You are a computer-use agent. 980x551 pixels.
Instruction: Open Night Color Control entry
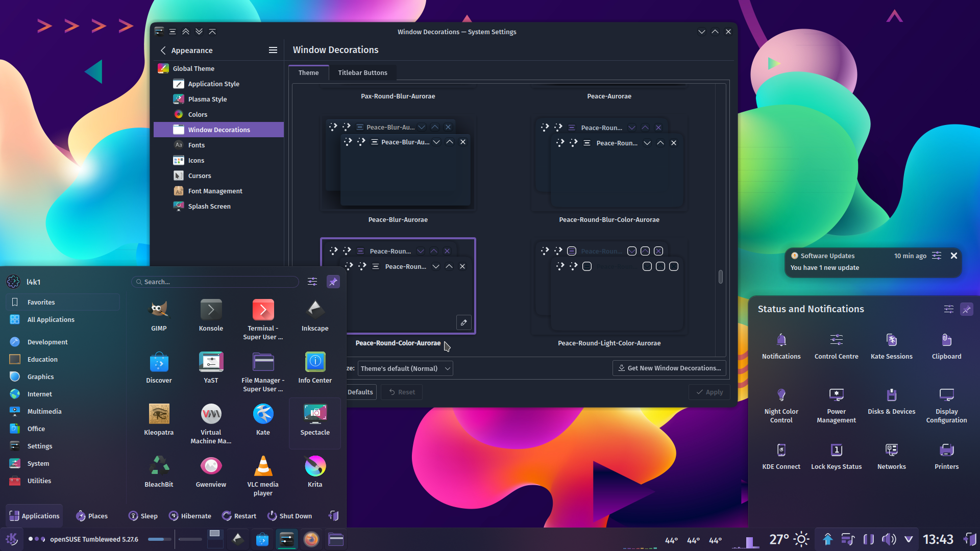click(x=781, y=405)
